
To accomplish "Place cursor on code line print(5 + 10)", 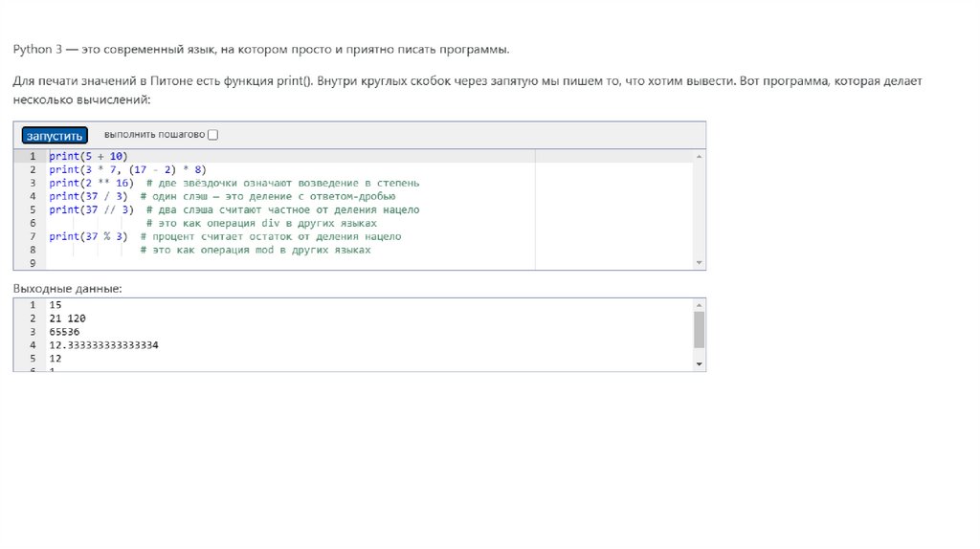I will 88,156.
